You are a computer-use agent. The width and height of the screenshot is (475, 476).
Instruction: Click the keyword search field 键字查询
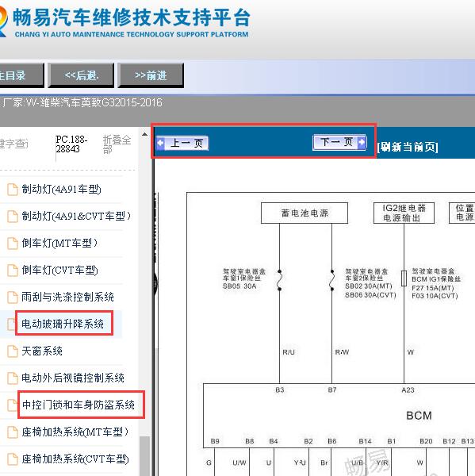pos(13,144)
